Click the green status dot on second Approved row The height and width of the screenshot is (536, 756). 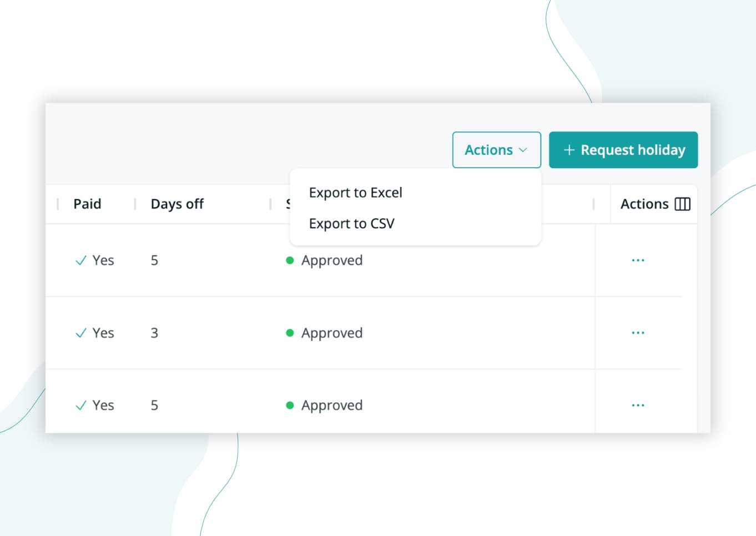[x=290, y=333]
